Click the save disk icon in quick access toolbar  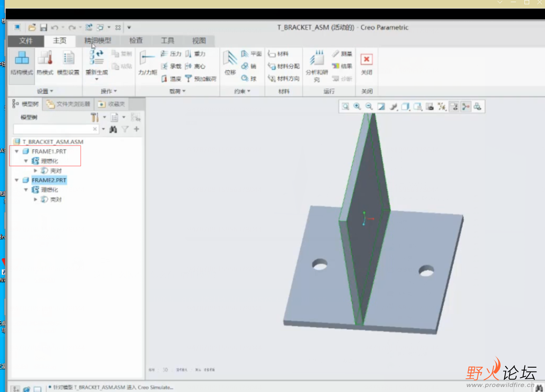click(x=44, y=27)
